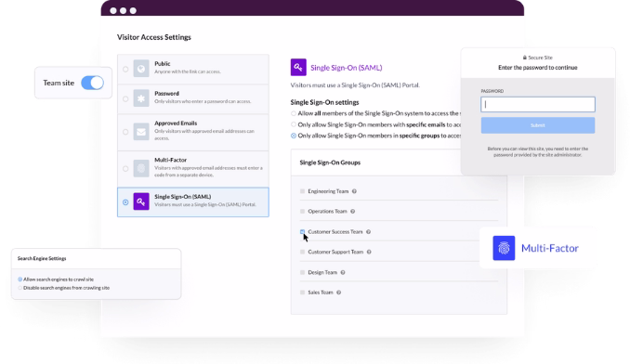Click the Public globe icon

(x=141, y=69)
